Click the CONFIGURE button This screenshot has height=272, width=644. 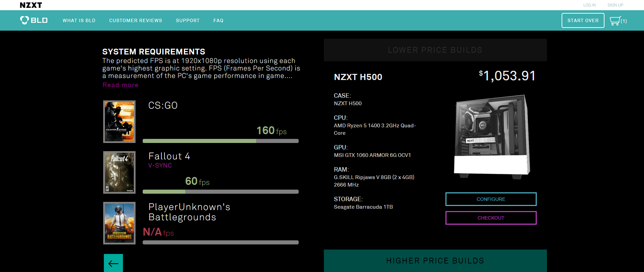coord(491,199)
